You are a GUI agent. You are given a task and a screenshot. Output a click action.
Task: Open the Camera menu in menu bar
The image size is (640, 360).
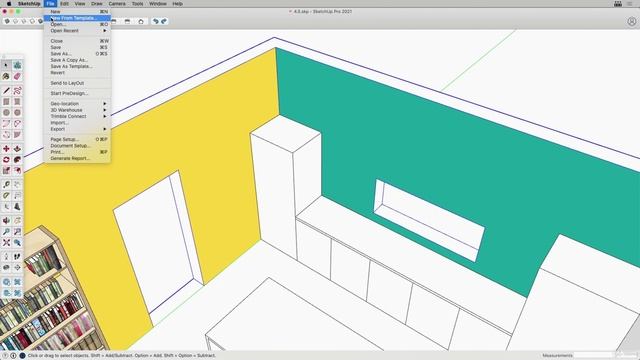pos(117,4)
